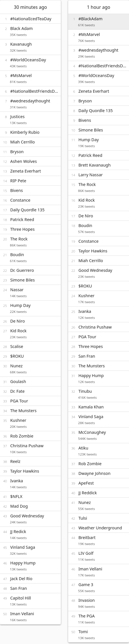This screenshot has width=129, height=644.
Task: Click the '30 minutes ago' column header
Action: coord(30,7)
